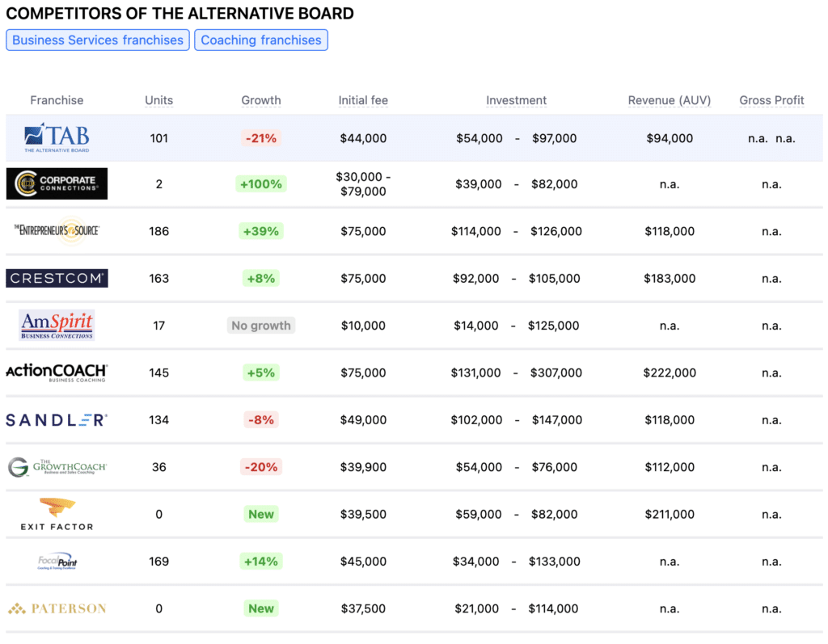Select the $39,500 initial fee cell

click(363, 514)
